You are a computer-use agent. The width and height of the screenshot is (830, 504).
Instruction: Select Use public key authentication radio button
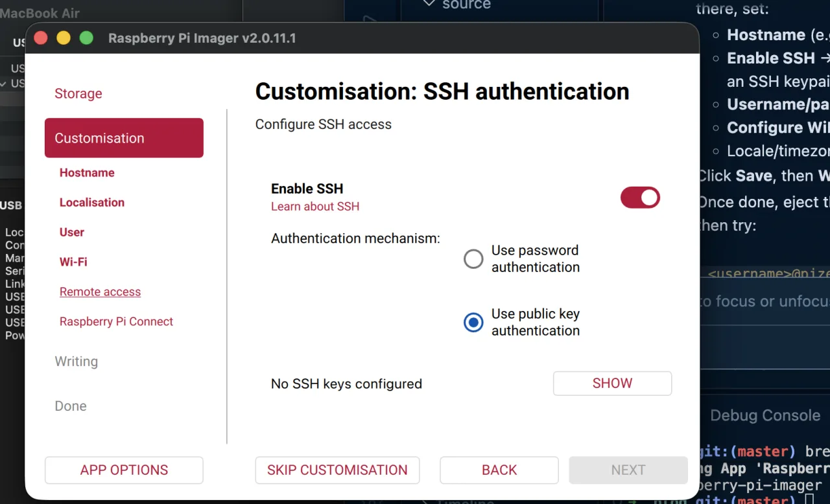tap(473, 323)
